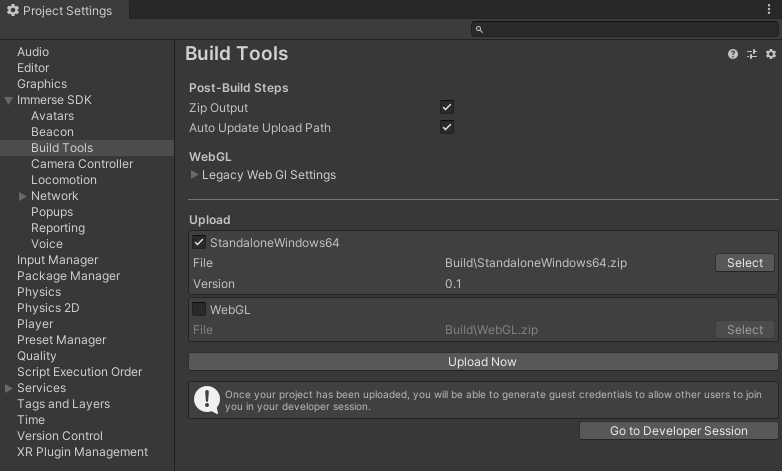Screen dimensions: 782x471
Task: Focus the settings search field
Action: [624, 29]
